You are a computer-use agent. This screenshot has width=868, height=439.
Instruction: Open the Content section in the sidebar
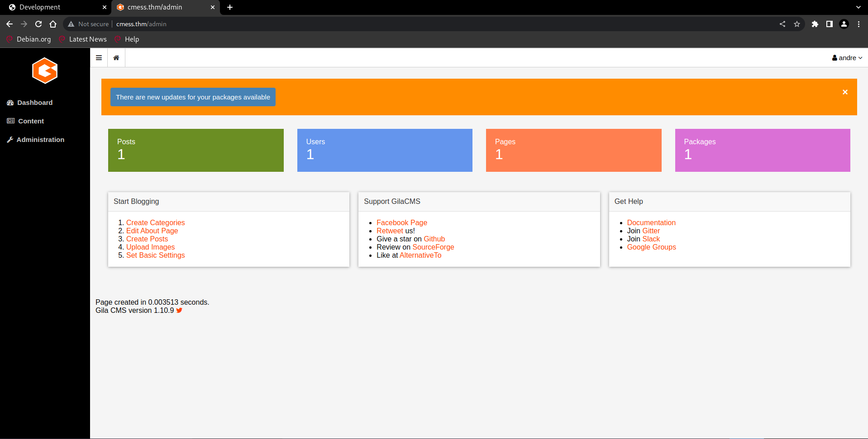click(x=30, y=121)
